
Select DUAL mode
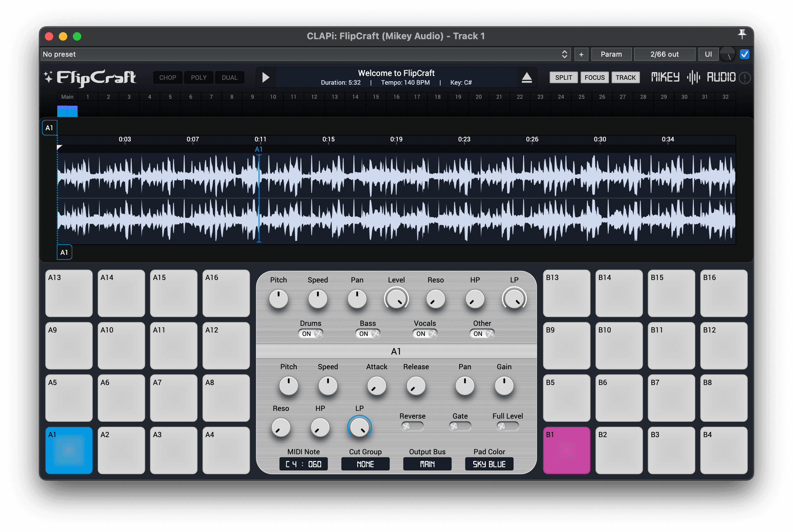pos(229,77)
